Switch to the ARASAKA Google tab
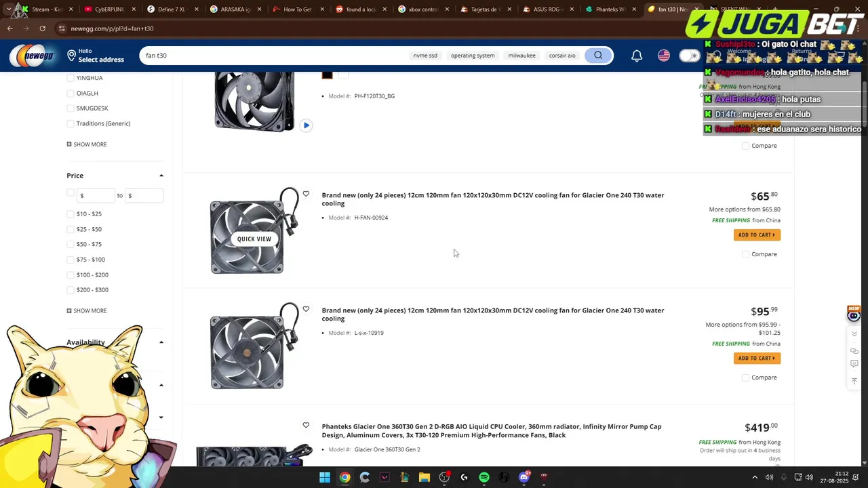The height and width of the screenshot is (488, 868). coord(235,9)
